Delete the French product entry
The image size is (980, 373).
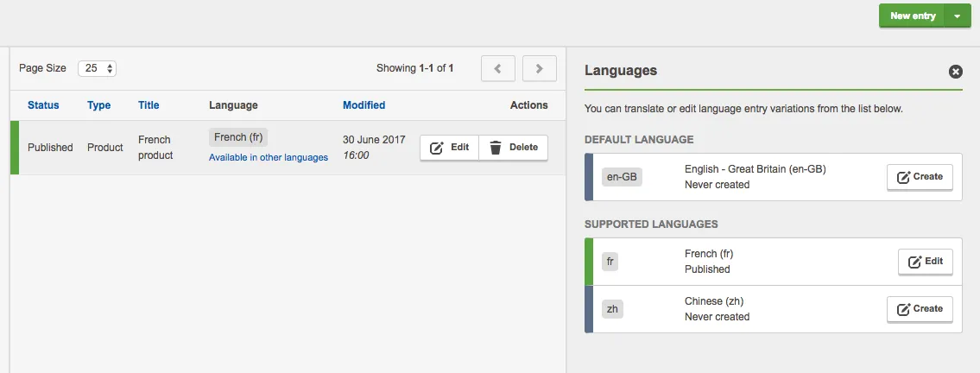(513, 148)
